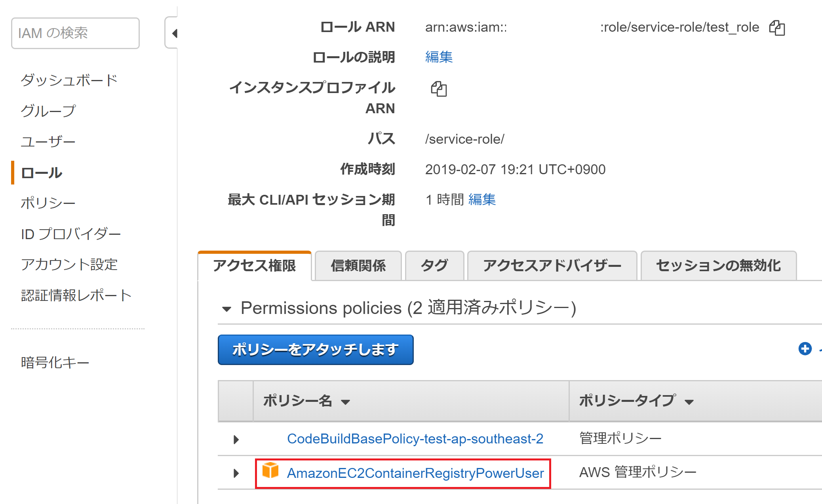Select the アクセス権限 tab

click(x=255, y=266)
